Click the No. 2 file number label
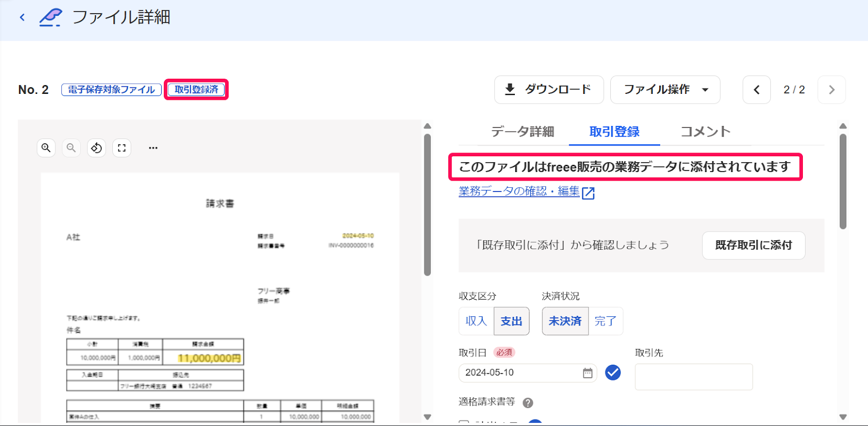Viewport: 868px width, 426px height. 34,90
